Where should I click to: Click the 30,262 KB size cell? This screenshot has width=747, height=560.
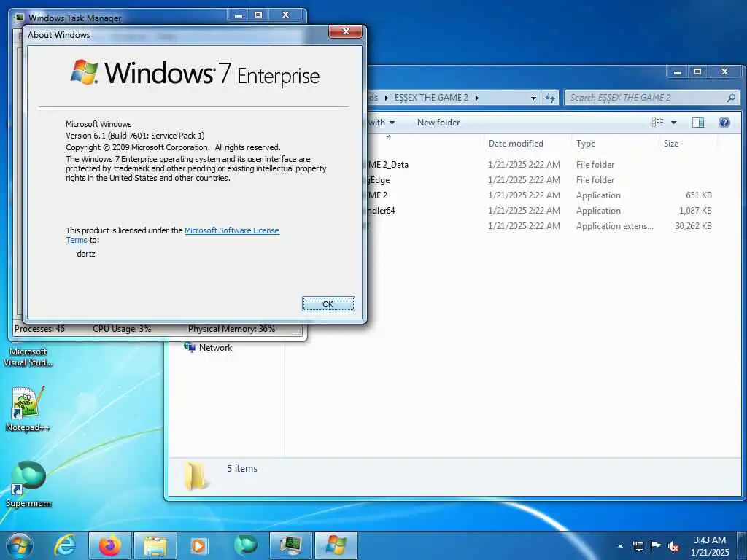(x=693, y=226)
